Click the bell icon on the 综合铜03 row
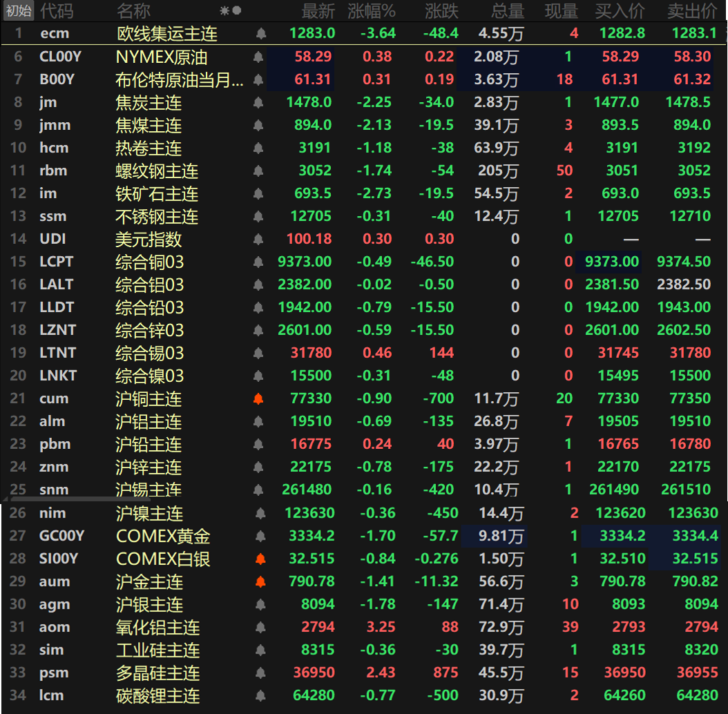Viewport: 728px width, 714px height. coord(258,262)
